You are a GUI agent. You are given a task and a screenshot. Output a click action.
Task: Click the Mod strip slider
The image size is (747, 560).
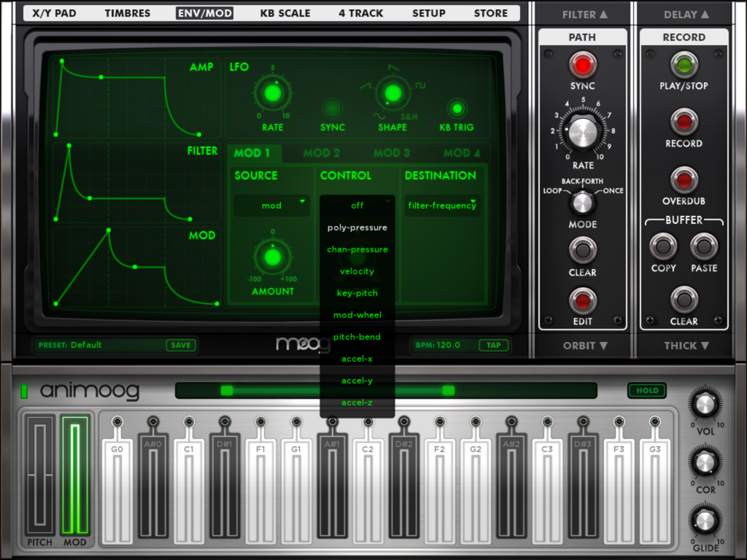click(x=75, y=475)
